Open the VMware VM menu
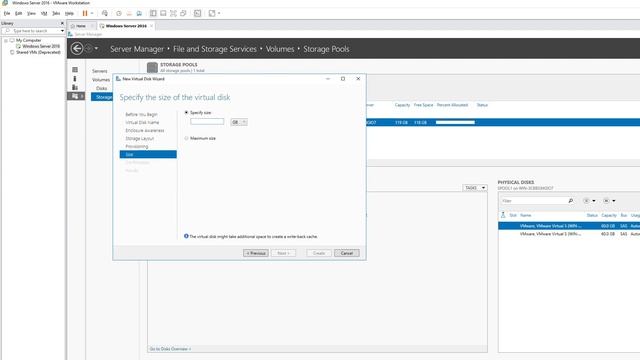The image size is (640, 360). [44, 13]
